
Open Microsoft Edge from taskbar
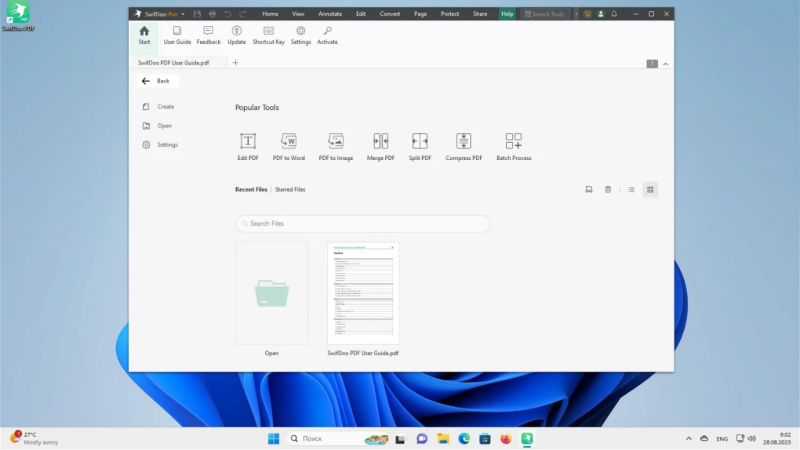pyautogui.click(x=464, y=439)
